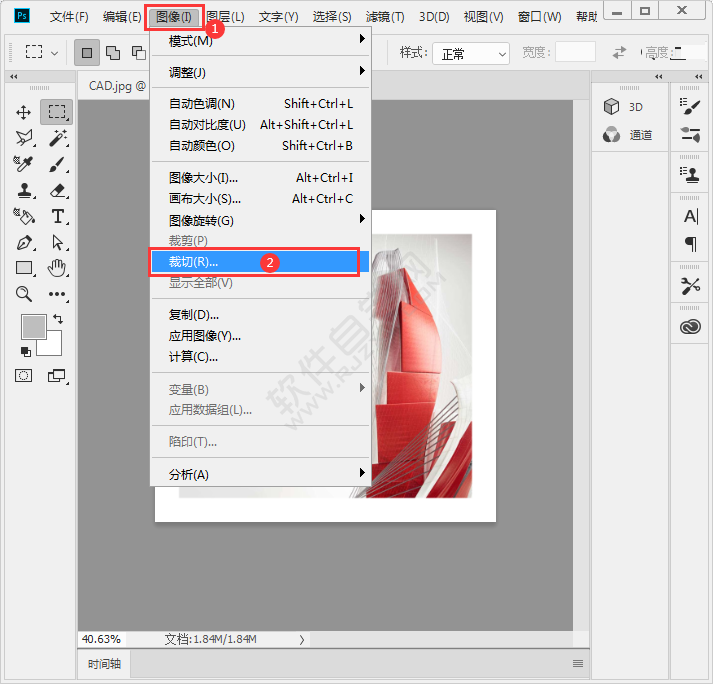Select the Polygonal Lasso tool
This screenshot has height=684, width=713.
pyautogui.click(x=24, y=138)
